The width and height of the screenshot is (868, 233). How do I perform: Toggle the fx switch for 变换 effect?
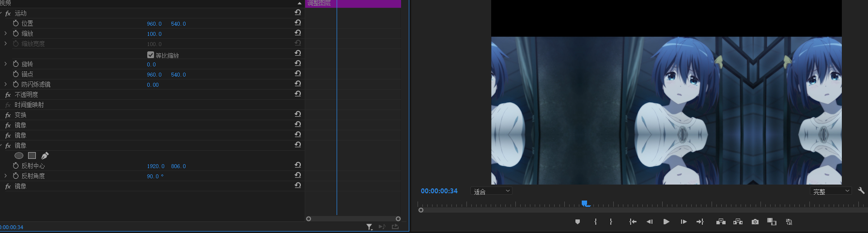coord(8,115)
